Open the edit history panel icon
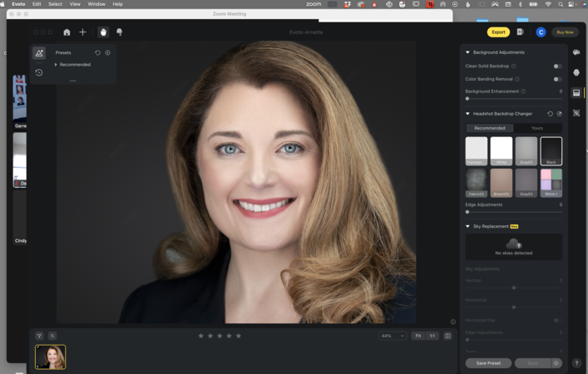The height and width of the screenshot is (374, 588). [39, 72]
